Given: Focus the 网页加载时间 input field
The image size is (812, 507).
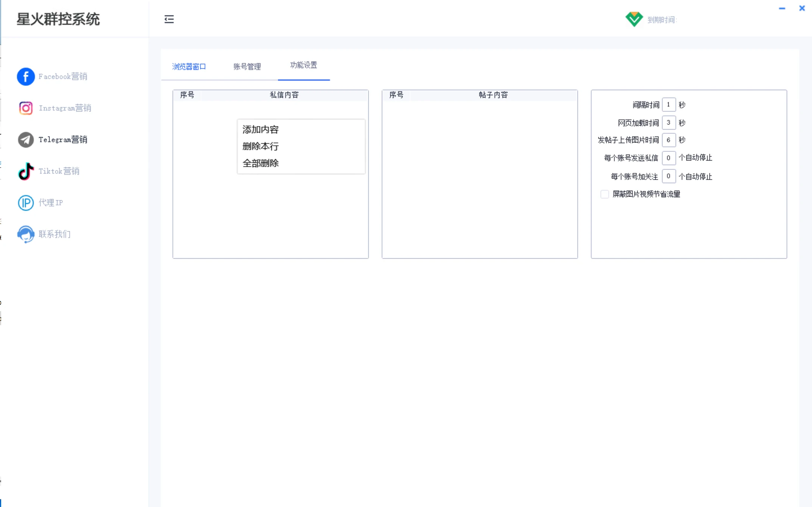Looking at the screenshot, I should [x=669, y=123].
